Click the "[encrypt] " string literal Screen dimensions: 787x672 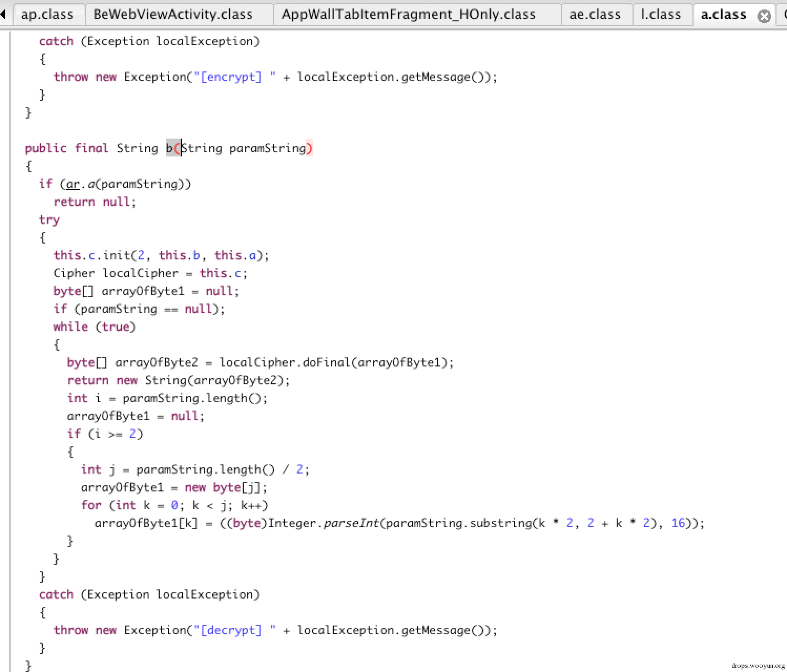click(235, 77)
